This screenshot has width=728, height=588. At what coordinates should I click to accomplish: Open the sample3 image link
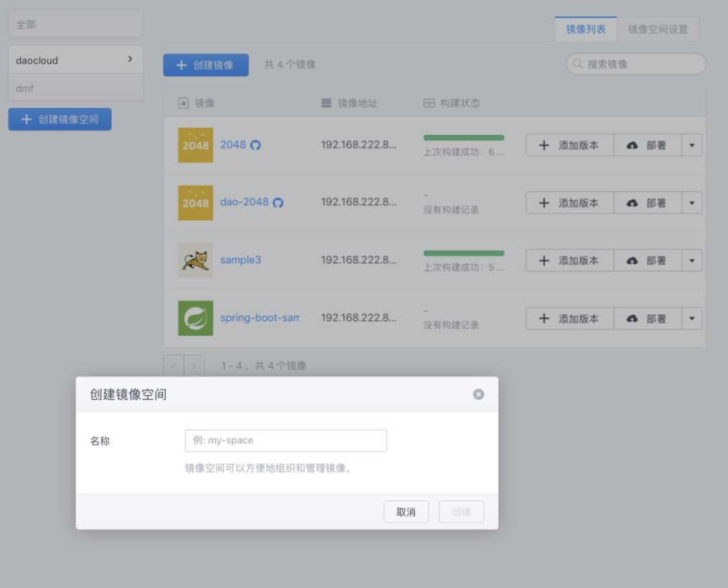(x=241, y=260)
